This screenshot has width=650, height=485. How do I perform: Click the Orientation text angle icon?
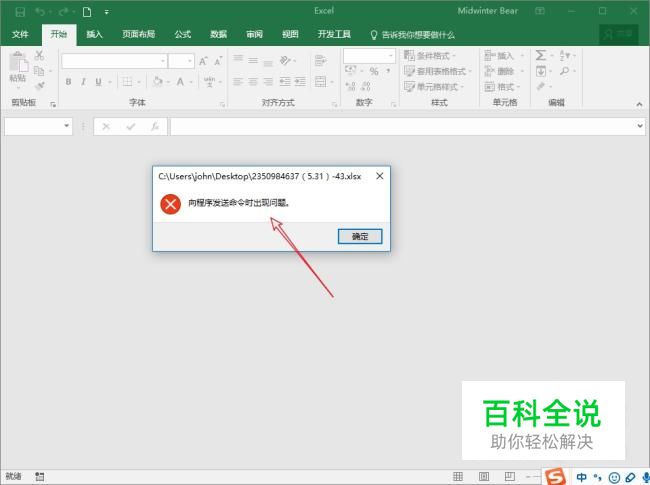[x=285, y=61]
